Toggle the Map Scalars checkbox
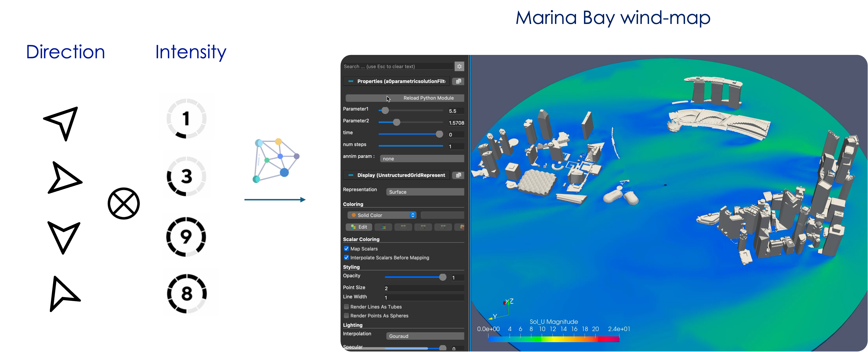868x352 pixels. pyautogui.click(x=346, y=249)
